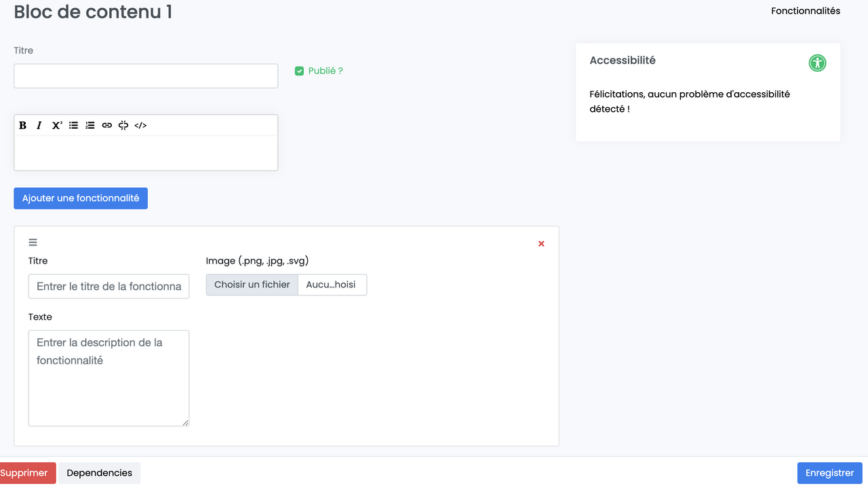Open the Dependencies button
The width and height of the screenshot is (868, 488).
[99, 473]
